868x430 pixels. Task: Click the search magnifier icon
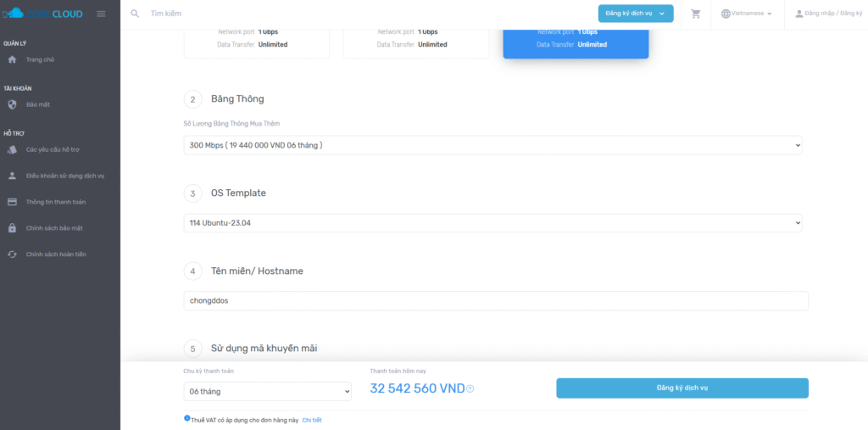pos(136,14)
